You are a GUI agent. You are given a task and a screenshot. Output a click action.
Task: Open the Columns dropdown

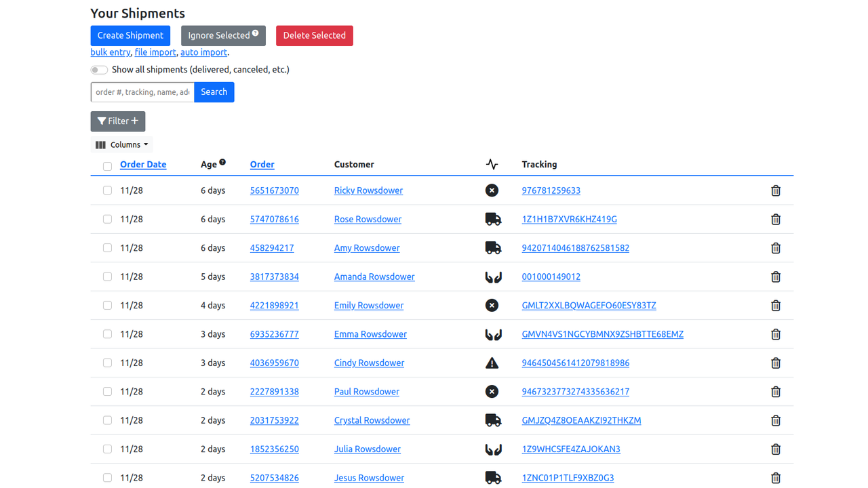pyautogui.click(x=121, y=144)
